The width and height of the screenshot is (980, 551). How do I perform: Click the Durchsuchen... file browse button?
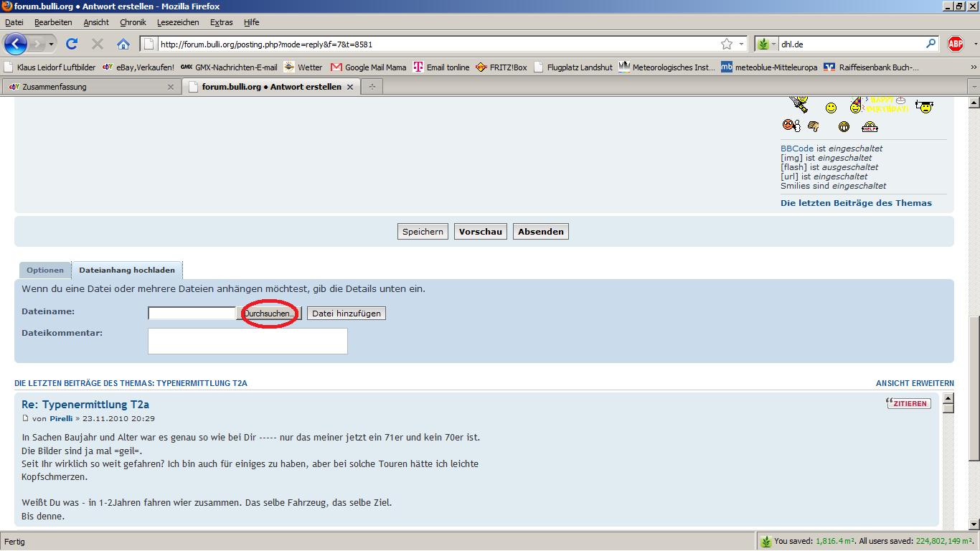coord(269,314)
